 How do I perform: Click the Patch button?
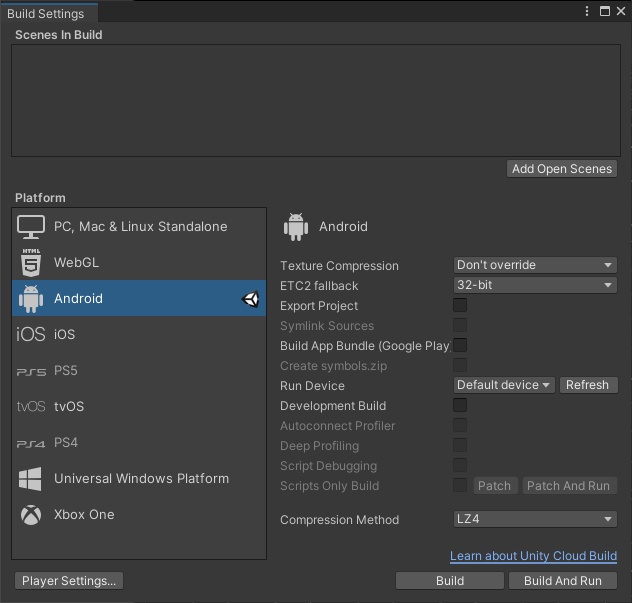pos(495,486)
